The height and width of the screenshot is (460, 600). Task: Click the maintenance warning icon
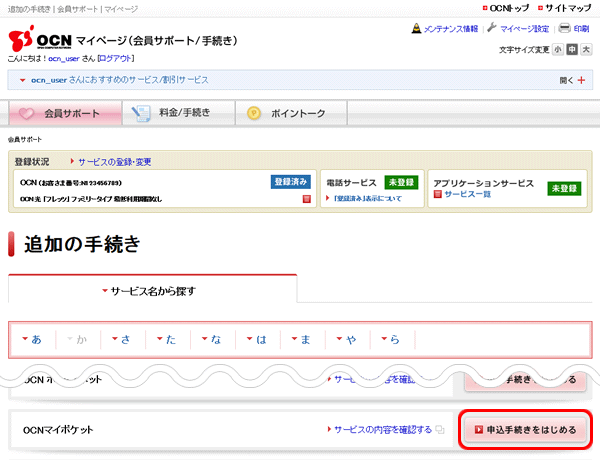coord(416,28)
